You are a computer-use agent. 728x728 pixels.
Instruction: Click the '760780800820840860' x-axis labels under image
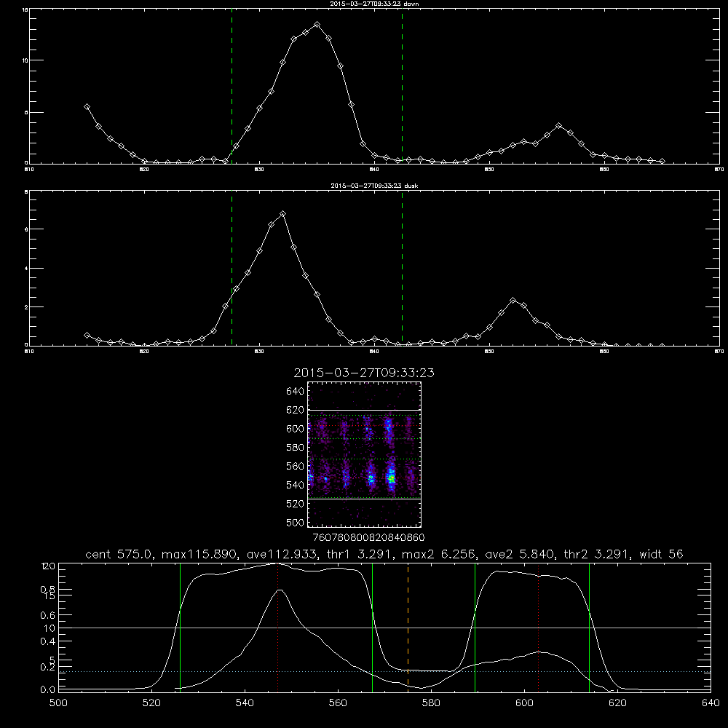pos(369,538)
